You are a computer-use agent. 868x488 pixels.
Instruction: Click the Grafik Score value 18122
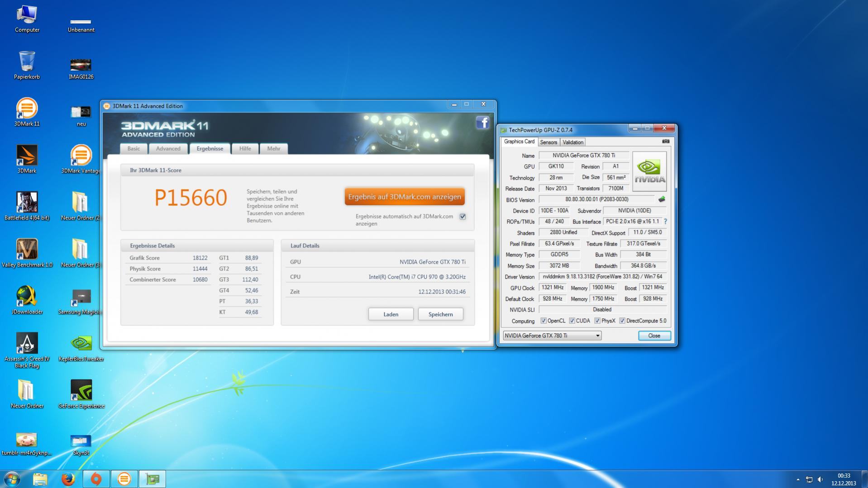click(x=200, y=258)
